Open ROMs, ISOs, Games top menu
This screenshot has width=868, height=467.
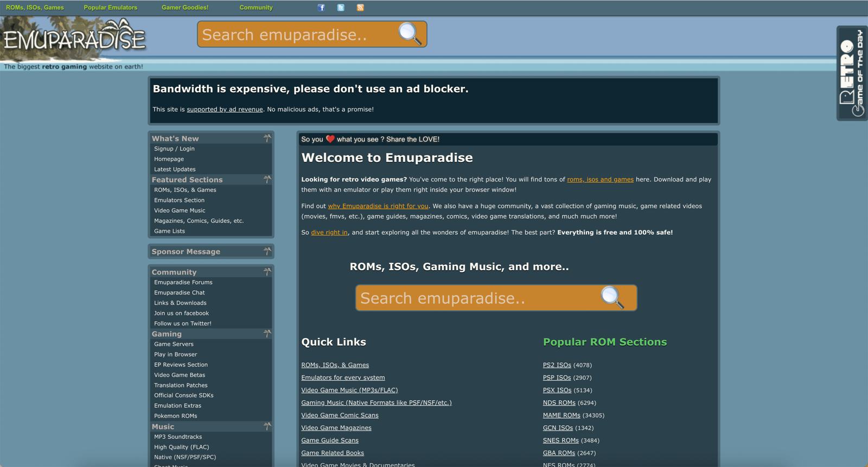pos(35,8)
